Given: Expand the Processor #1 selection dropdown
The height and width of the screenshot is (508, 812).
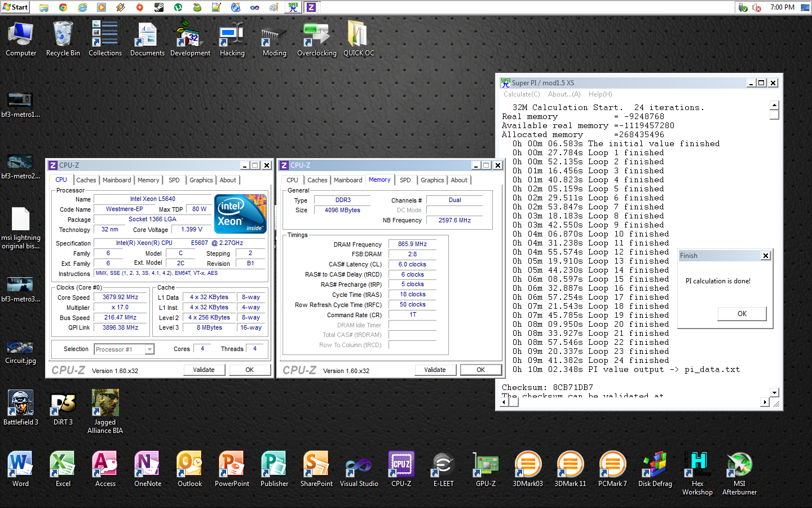Looking at the screenshot, I should [149, 349].
